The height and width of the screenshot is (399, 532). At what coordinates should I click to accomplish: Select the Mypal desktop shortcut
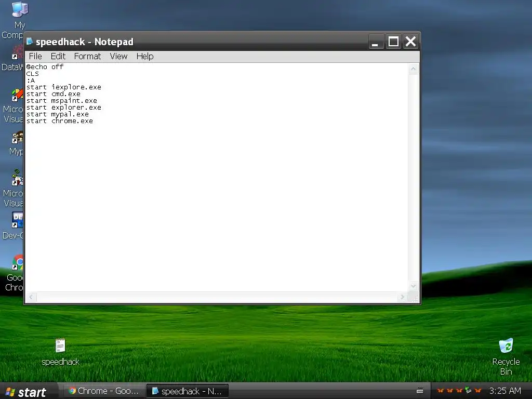tap(16, 144)
